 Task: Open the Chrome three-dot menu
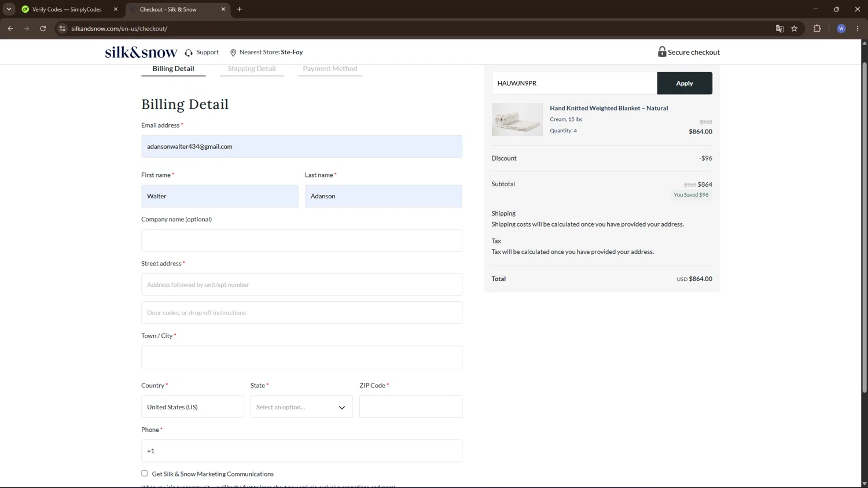click(858, 28)
